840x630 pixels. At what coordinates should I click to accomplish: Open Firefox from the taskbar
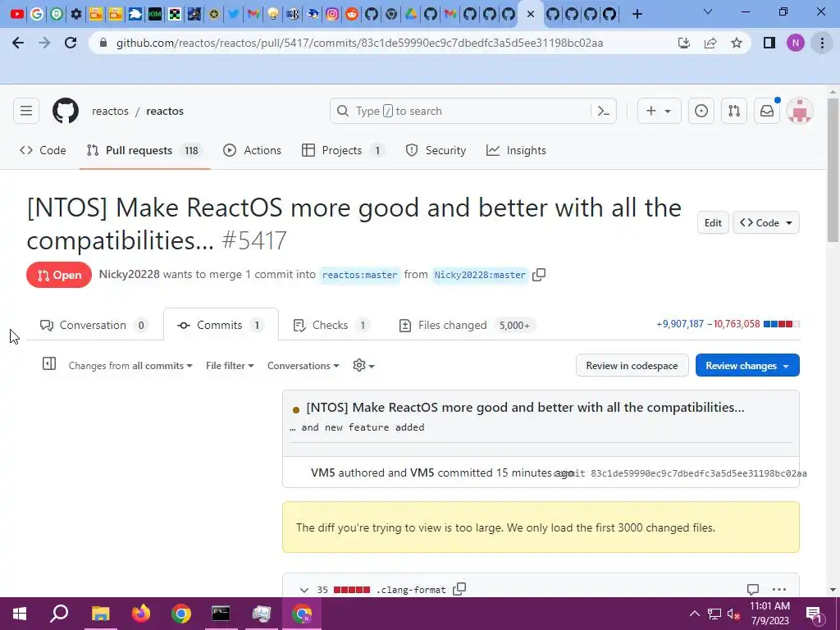tap(141, 614)
